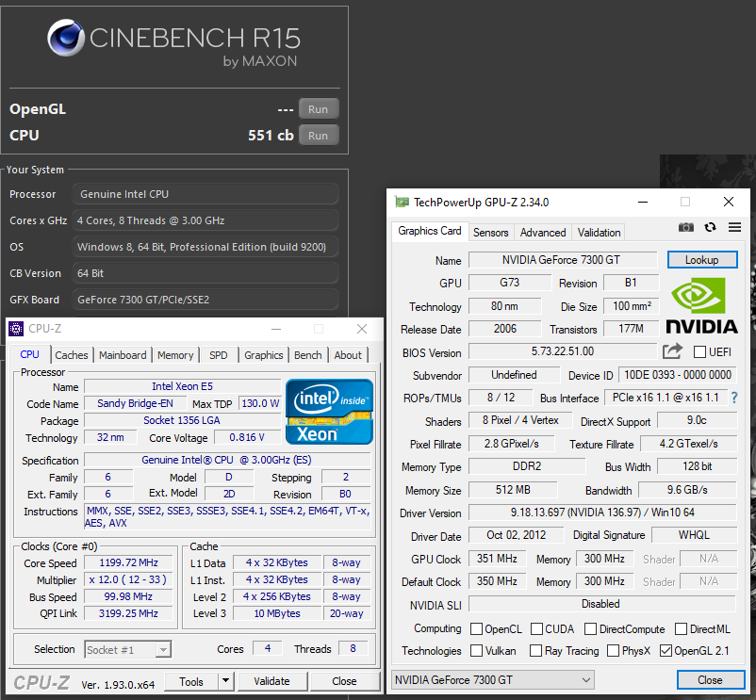This screenshot has width=756, height=700.
Task: Switch to the SPD tab
Action: pyautogui.click(x=218, y=355)
